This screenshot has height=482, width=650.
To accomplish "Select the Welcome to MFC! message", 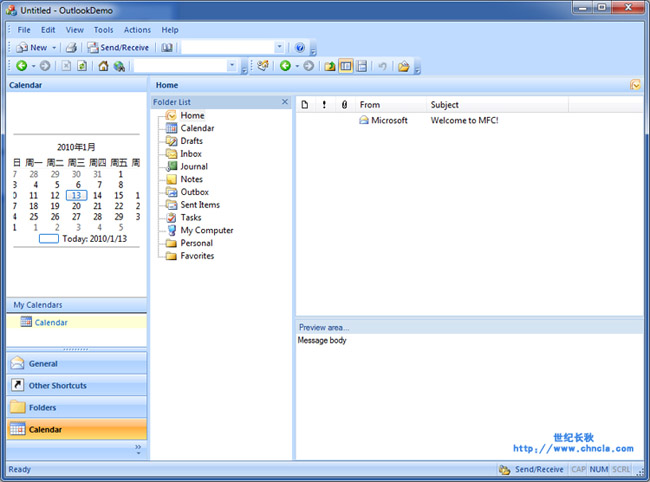I will click(464, 120).
